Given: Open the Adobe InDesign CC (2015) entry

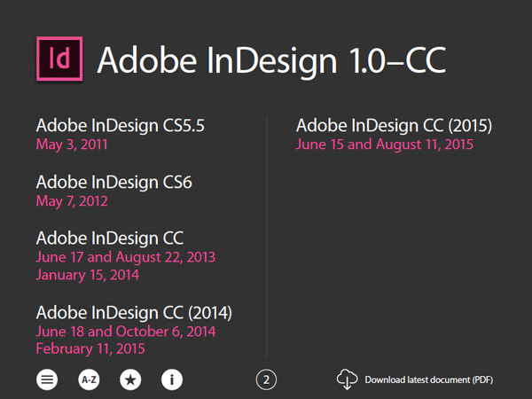Looking at the screenshot, I should click(394, 126).
